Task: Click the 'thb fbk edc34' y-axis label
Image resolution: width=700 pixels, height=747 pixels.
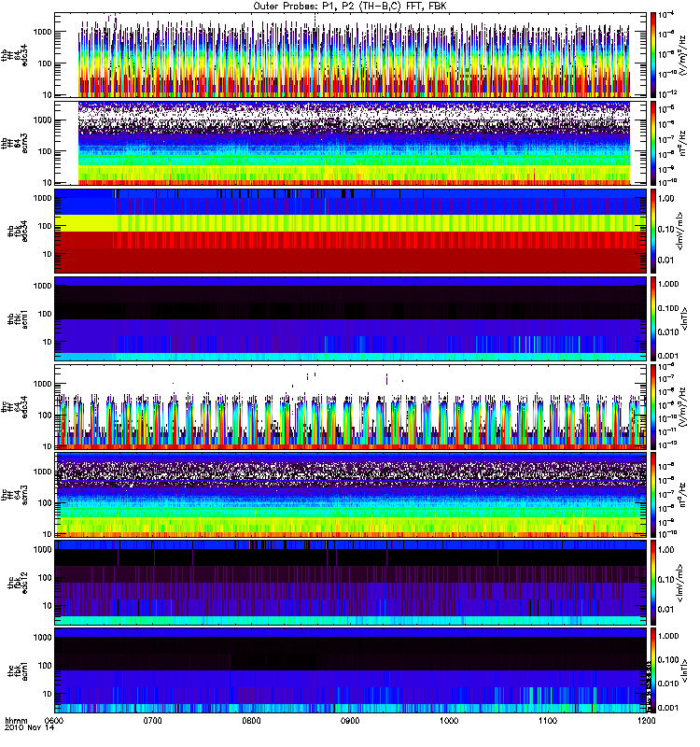Action: pyautogui.click(x=17, y=231)
